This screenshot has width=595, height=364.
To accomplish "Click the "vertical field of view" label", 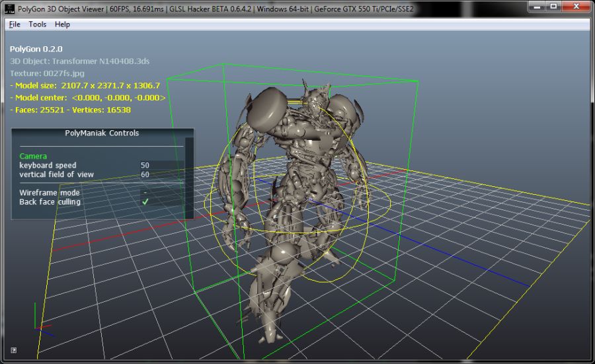I will click(57, 174).
